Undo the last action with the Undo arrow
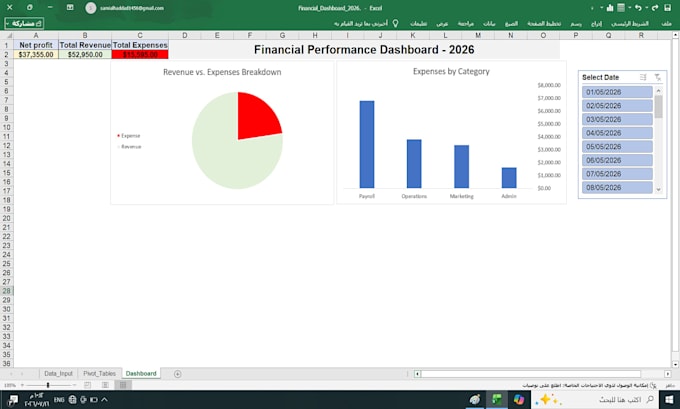 point(638,8)
